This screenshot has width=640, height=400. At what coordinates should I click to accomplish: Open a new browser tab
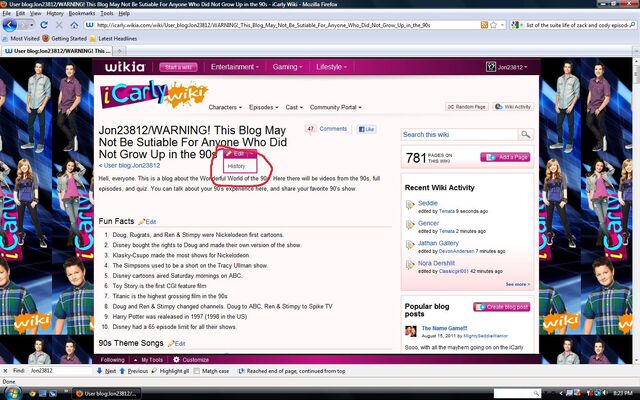[x=120, y=51]
